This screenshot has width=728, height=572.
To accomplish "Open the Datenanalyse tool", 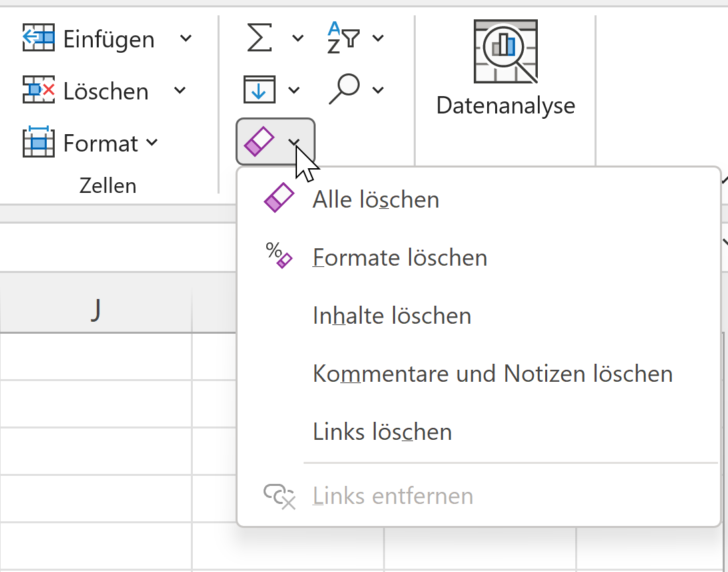I will click(506, 68).
